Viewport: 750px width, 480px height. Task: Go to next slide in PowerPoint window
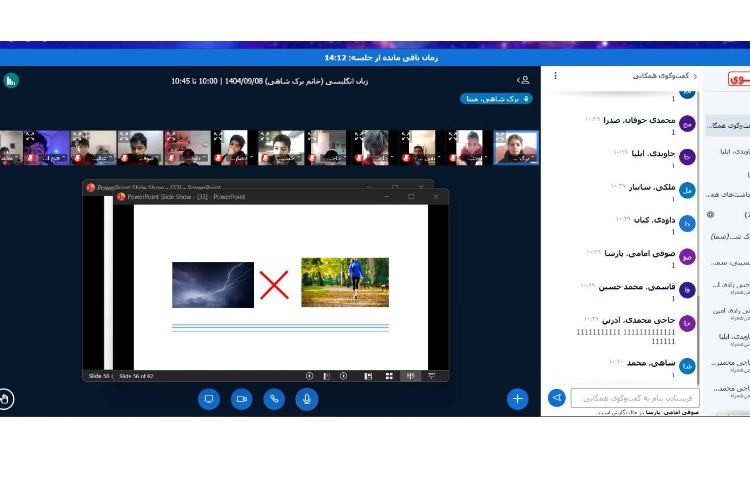(x=343, y=376)
